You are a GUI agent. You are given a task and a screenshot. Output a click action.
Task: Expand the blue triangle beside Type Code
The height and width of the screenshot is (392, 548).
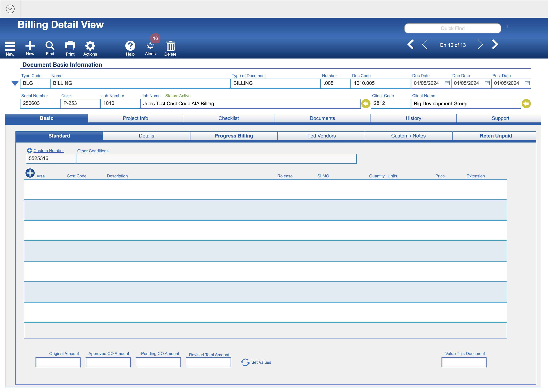(x=15, y=83)
